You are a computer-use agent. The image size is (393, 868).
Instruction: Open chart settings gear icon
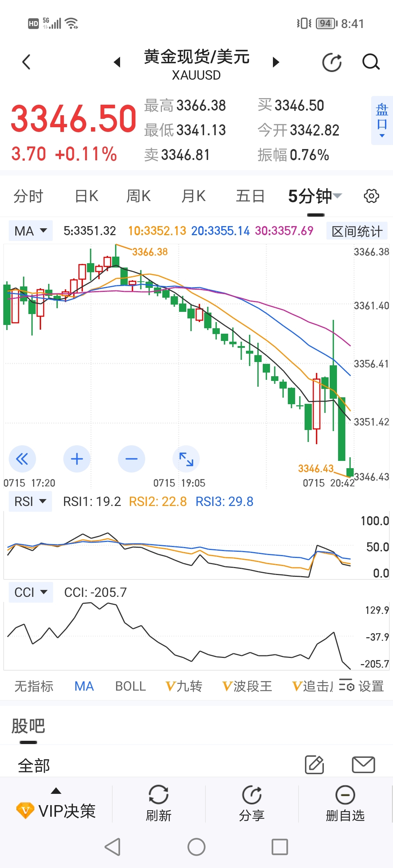pos(371,196)
